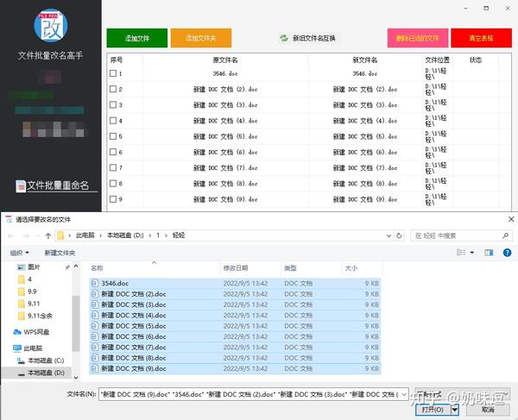Click the dialog forward arrow
This screenshot has height=420, width=518.
25,235
